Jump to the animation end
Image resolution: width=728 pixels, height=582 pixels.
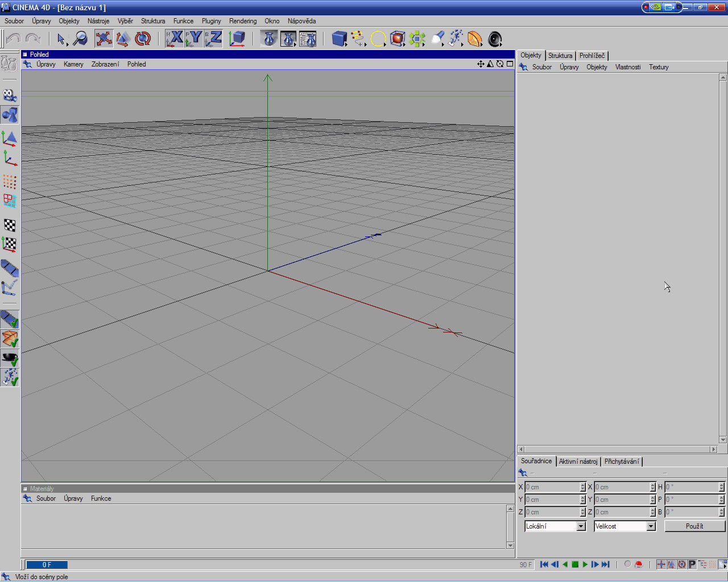pyautogui.click(x=606, y=564)
